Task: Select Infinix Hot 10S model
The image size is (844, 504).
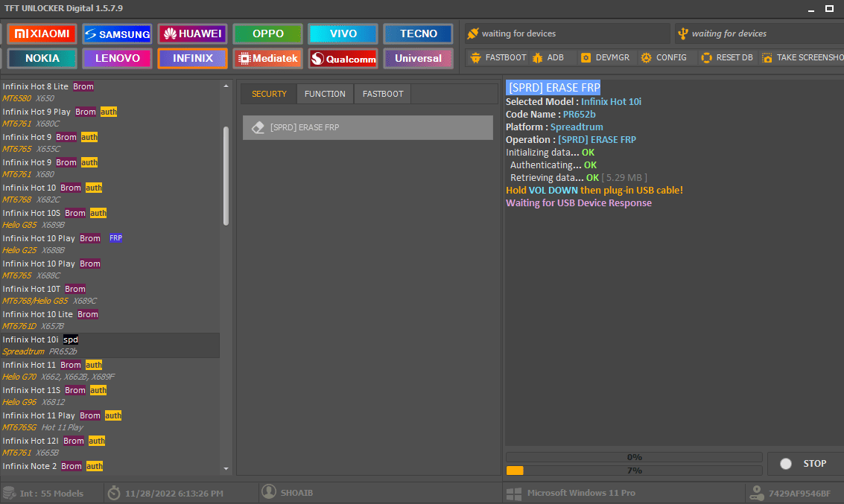Action: click(x=110, y=218)
